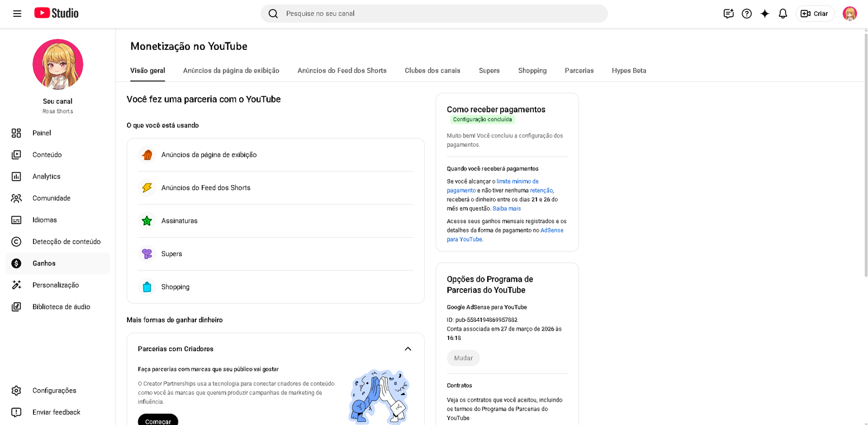Click the Supers row label in the list

pyautogui.click(x=171, y=254)
